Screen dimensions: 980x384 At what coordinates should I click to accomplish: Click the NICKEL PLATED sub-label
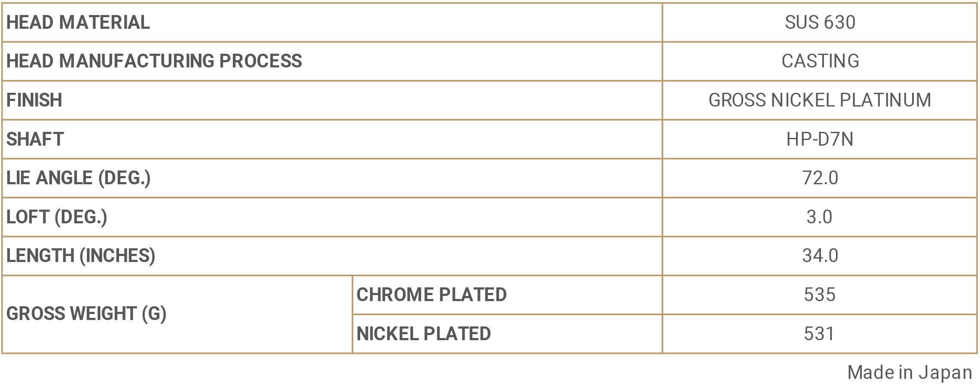point(423,334)
